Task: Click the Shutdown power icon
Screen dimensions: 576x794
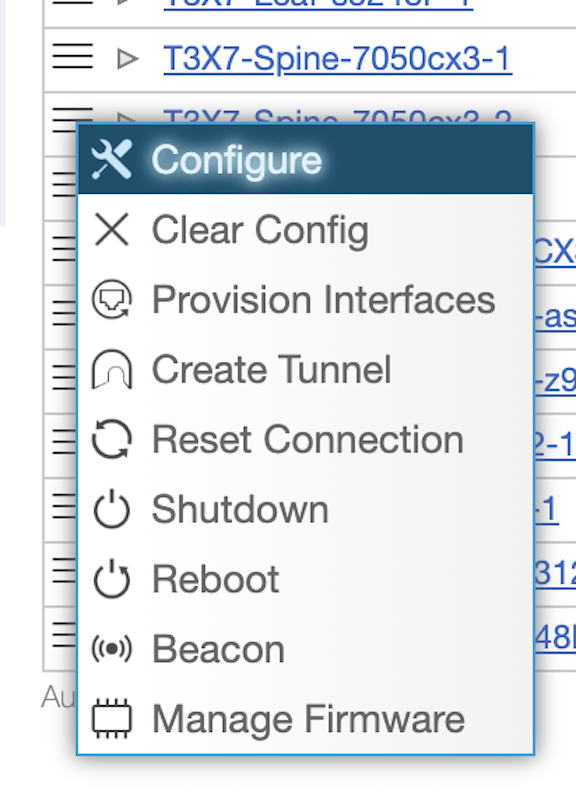Action: click(x=111, y=509)
